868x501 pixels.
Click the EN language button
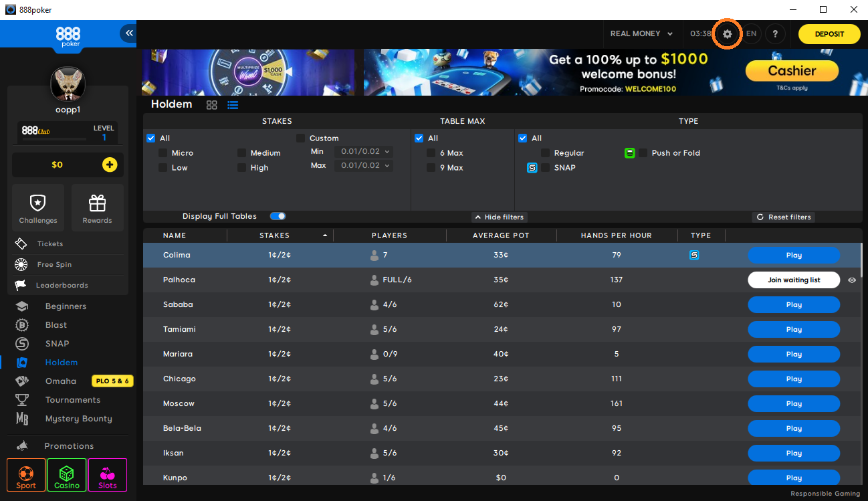click(752, 33)
